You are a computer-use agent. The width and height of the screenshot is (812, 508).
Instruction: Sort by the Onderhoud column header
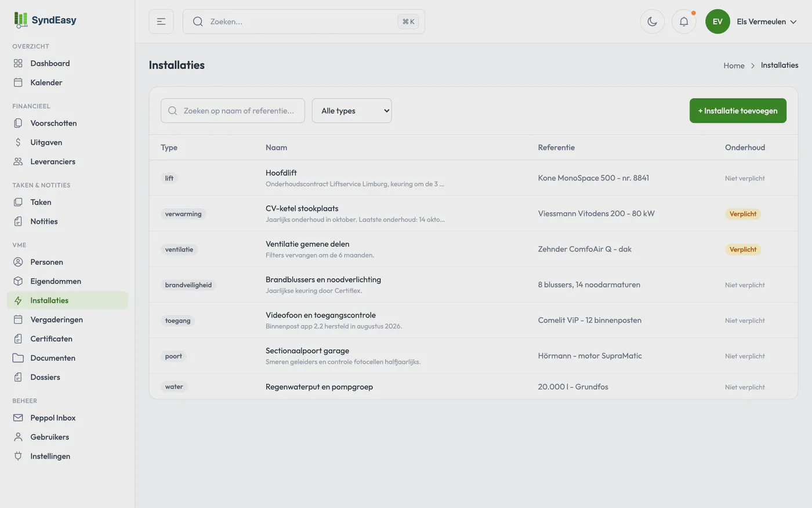tap(745, 147)
